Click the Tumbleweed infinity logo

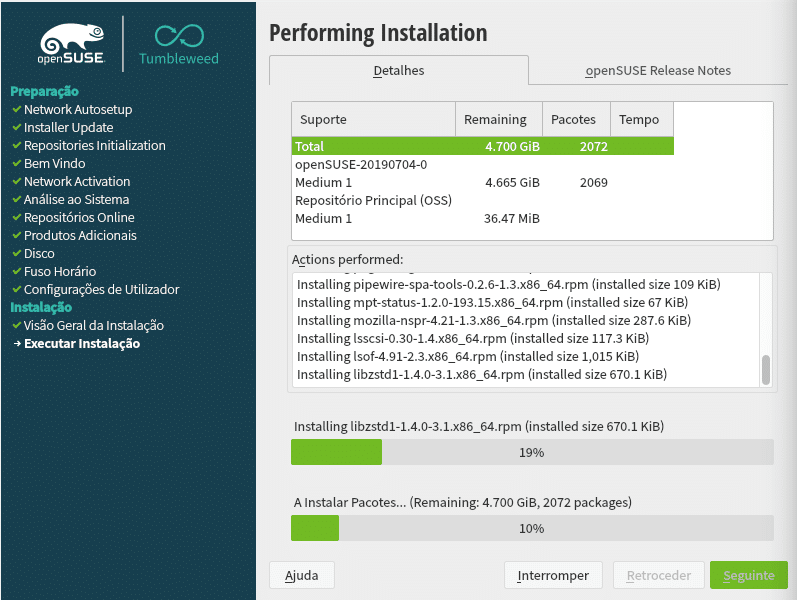(179, 36)
